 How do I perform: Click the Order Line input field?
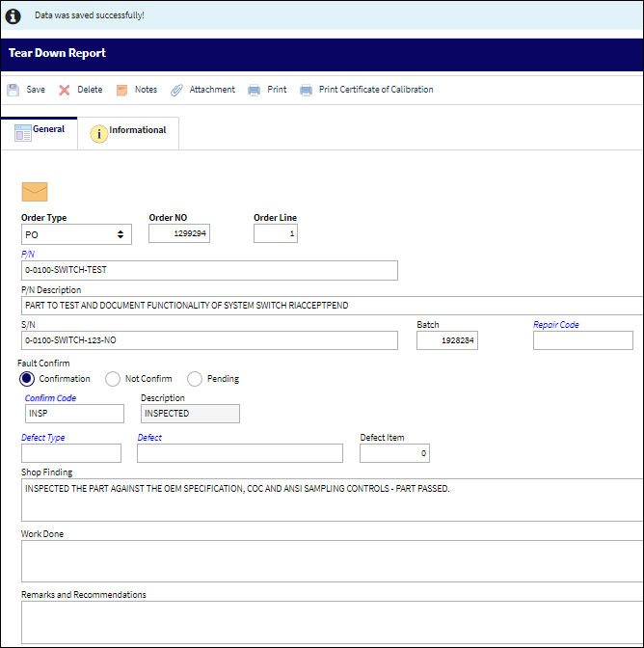click(x=276, y=233)
